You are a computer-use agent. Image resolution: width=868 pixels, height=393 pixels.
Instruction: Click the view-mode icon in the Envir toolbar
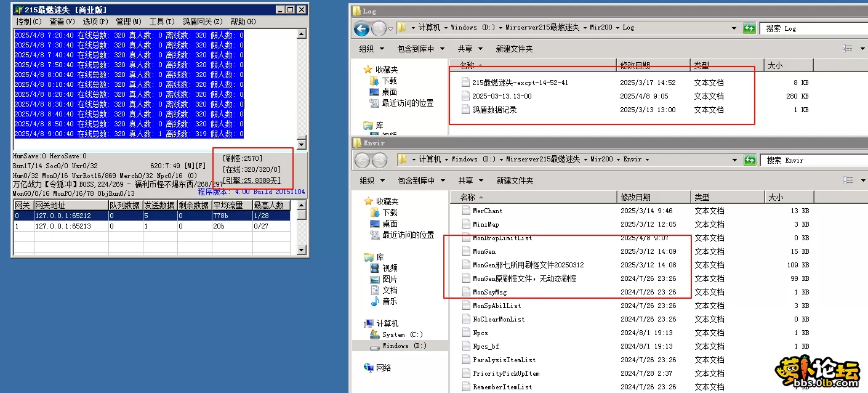coord(848,180)
